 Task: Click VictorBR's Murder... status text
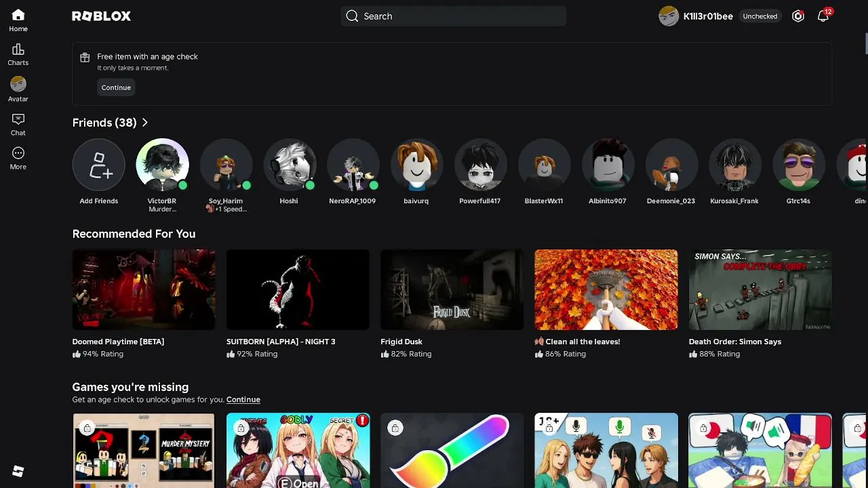tap(162, 209)
